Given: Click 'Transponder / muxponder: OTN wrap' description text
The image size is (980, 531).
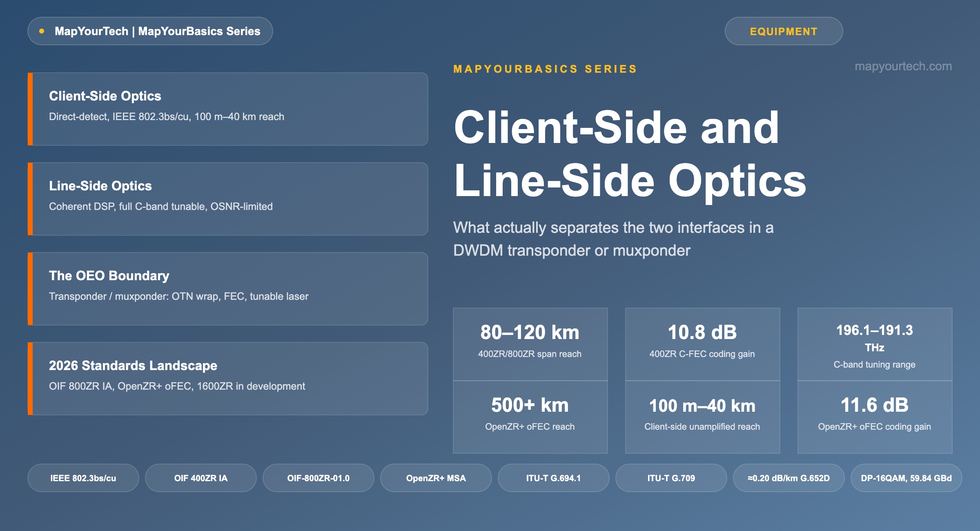Looking at the screenshot, I should coord(179,297).
